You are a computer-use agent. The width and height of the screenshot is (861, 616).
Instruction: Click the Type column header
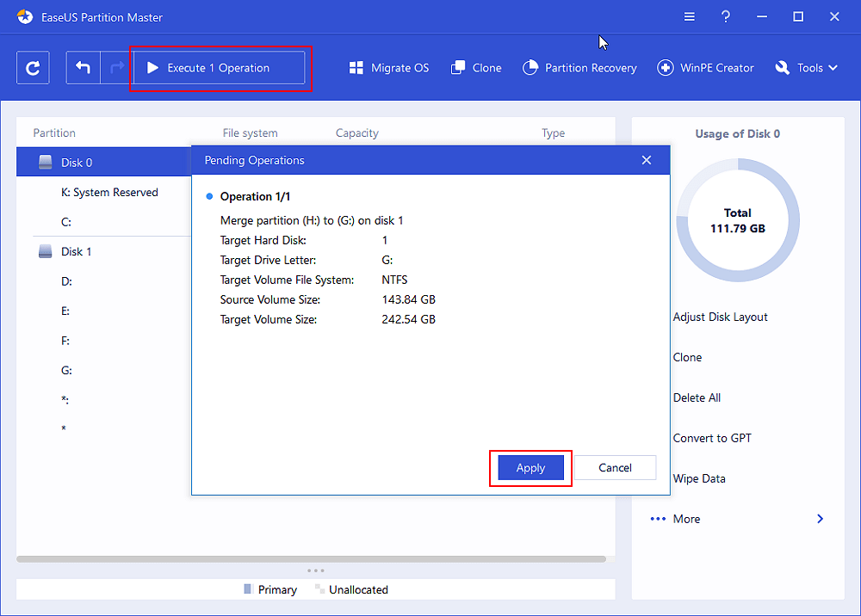tap(553, 132)
